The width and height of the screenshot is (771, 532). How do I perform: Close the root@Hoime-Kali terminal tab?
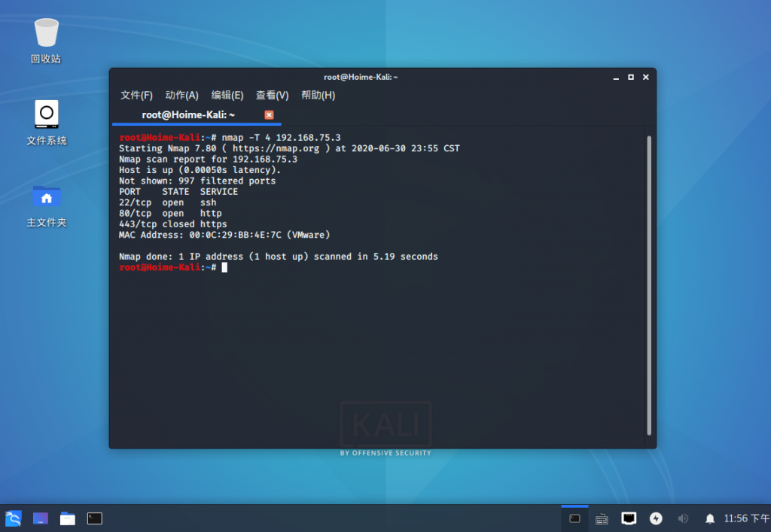[x=269, y=114]
